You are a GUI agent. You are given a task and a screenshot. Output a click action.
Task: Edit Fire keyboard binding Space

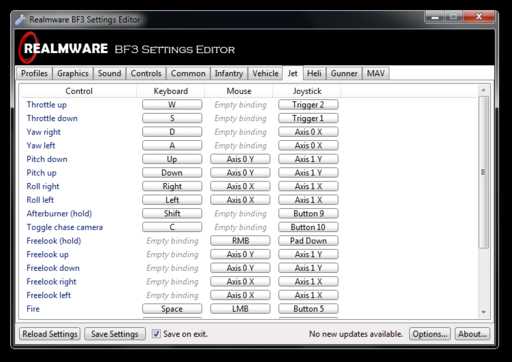point(172,309)
